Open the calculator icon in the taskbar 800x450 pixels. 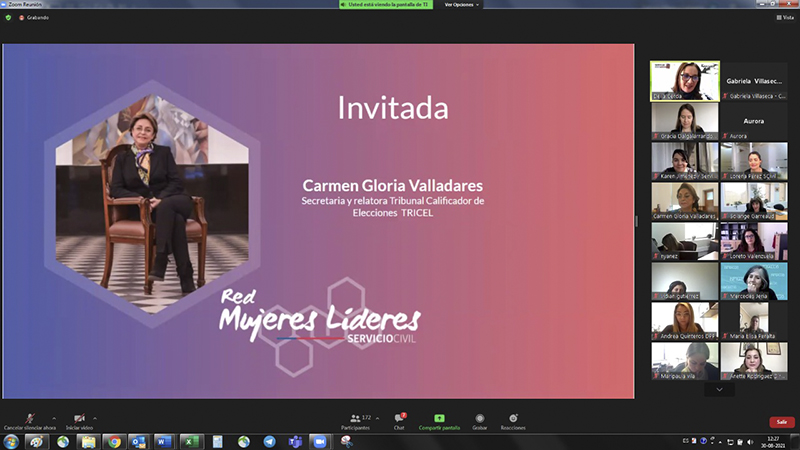tap(218, 442)
